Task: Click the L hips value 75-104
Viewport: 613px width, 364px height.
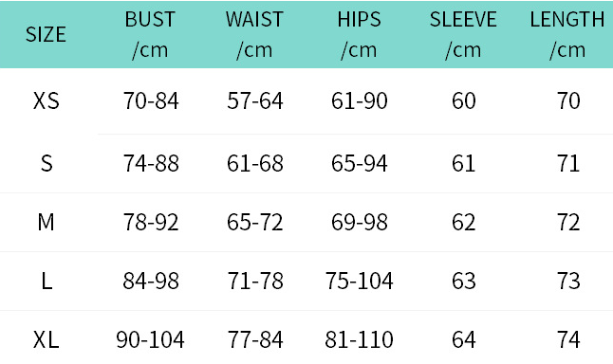Action: pos(359,281)
